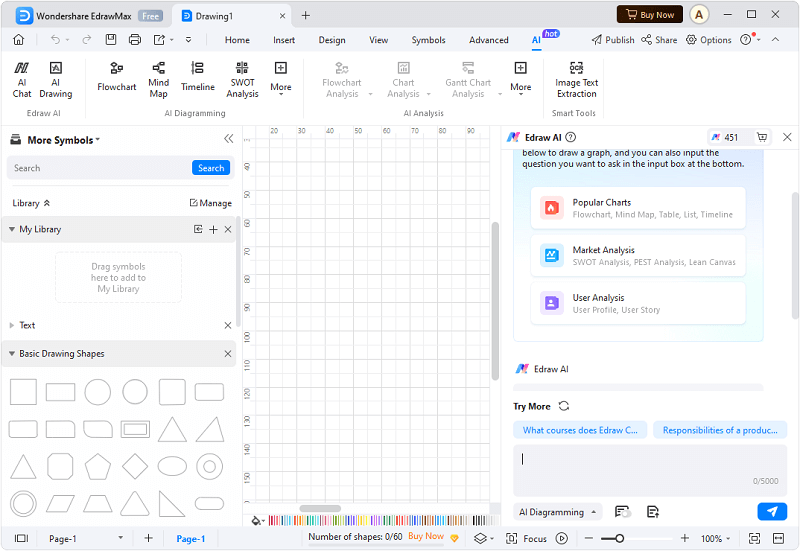Select the Popular Charts option

coord(638,208)
